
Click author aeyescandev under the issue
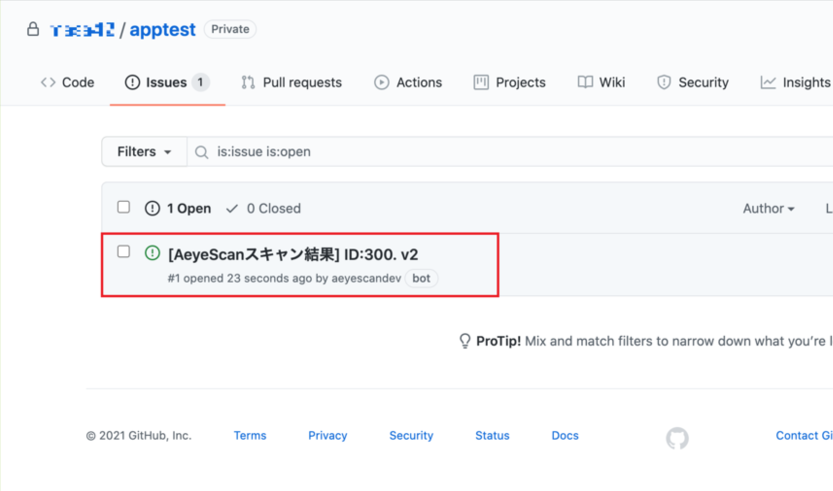[366, 278]
